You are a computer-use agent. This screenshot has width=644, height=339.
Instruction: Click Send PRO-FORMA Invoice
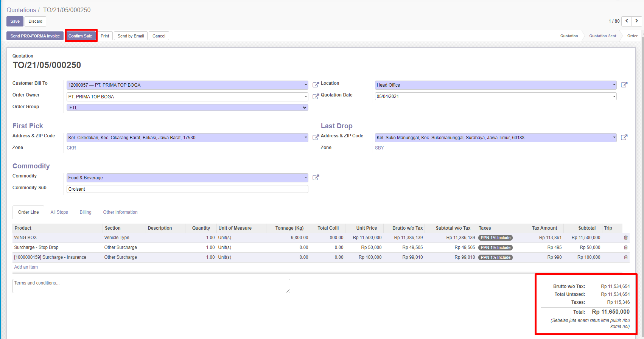(x=35, y=36)
